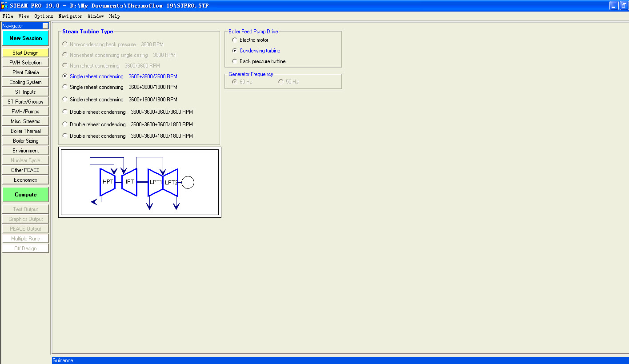Image resolution: width=629 pixels, height=364 pixels.
Task: Open Other PEACE page
Action: [x=25, y=170]
